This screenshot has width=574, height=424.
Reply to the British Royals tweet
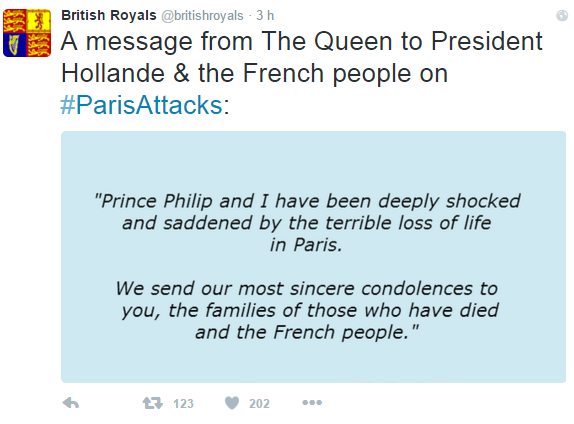point(71,403)
